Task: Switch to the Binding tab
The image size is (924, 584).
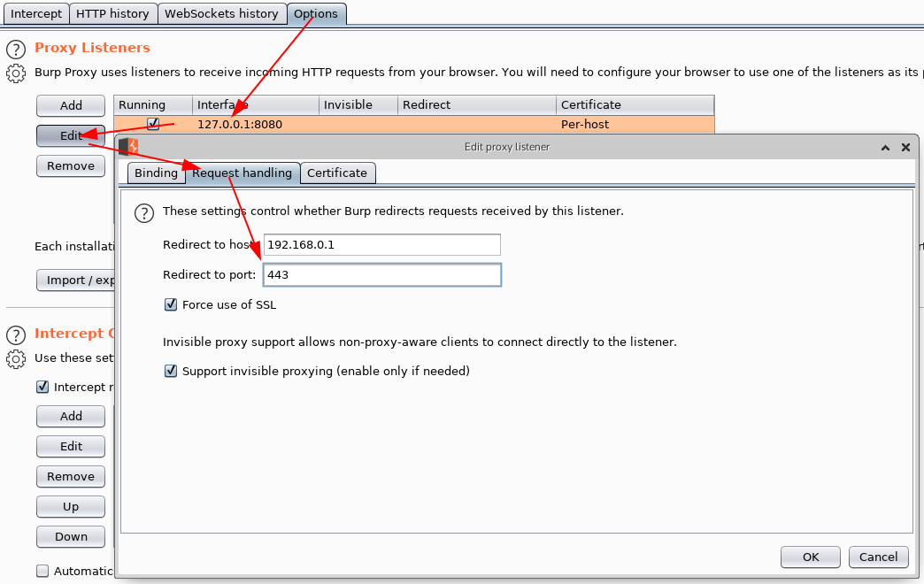Action: point(156,173)
